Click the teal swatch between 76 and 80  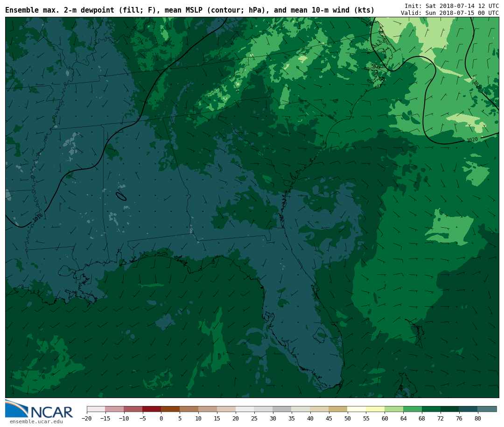pos(469,409)
